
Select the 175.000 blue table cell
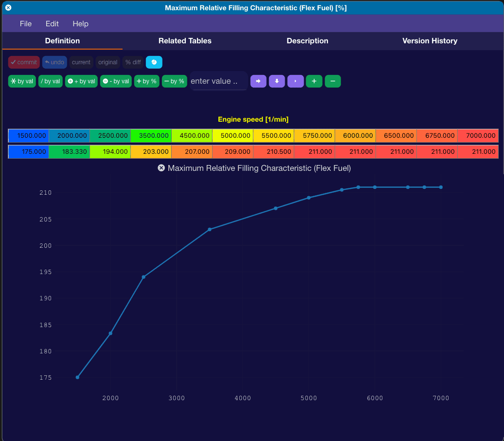29,151
